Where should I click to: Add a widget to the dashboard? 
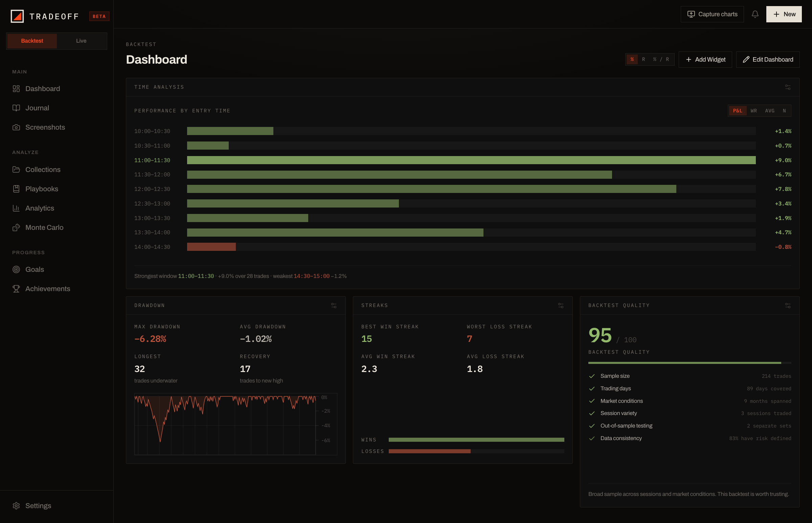(705, 60)
